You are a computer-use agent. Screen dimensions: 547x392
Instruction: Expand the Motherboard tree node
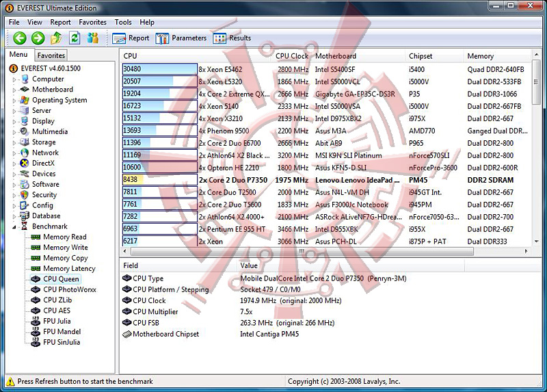(14, 90)
